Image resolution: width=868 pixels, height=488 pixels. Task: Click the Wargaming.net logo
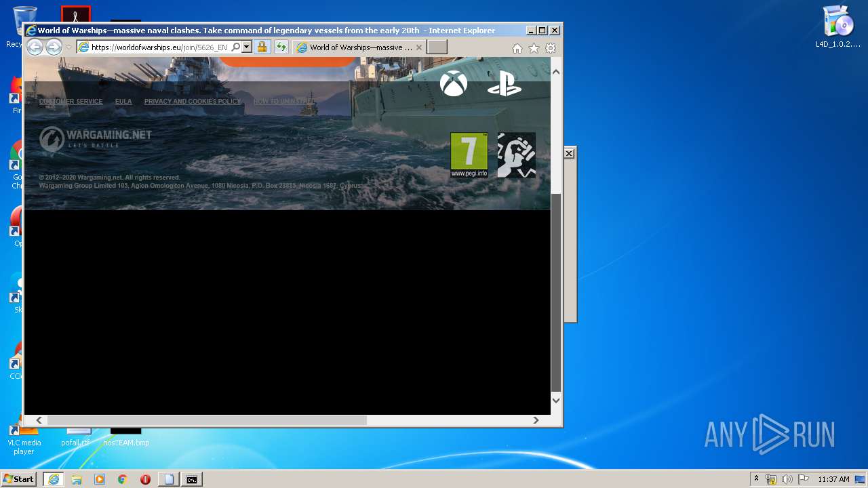96,138
